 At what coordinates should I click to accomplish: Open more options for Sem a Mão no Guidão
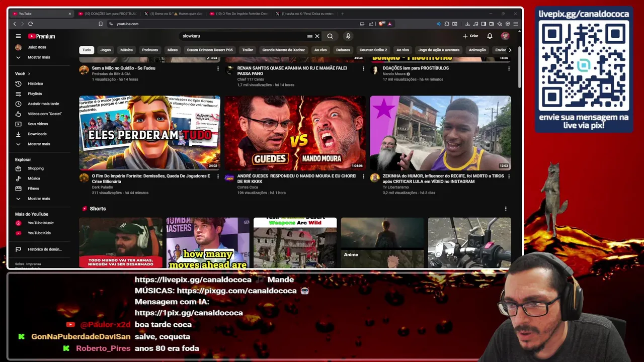[x=218, y=68]
